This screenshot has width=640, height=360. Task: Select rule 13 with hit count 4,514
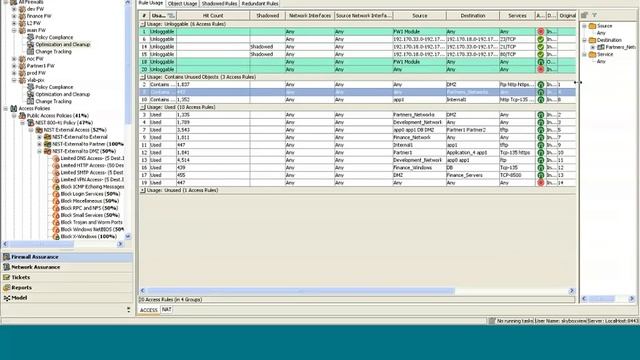pos(357,160)
